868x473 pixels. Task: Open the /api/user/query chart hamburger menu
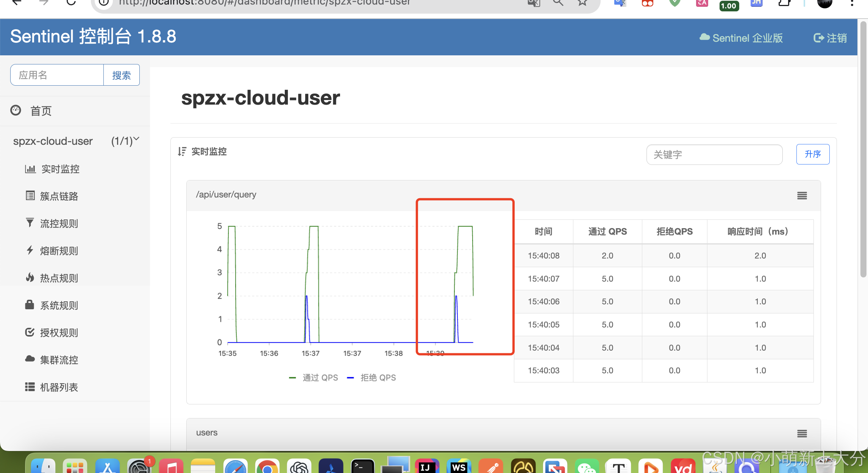[802, 196]
